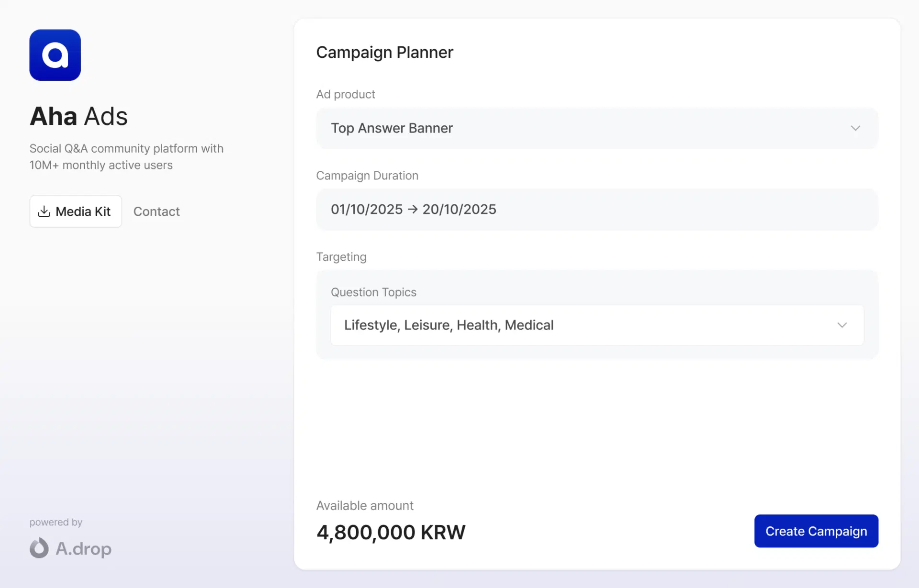Click the Question Topics label
Viewport: 919px width, 588px height.
coord(373,292)
